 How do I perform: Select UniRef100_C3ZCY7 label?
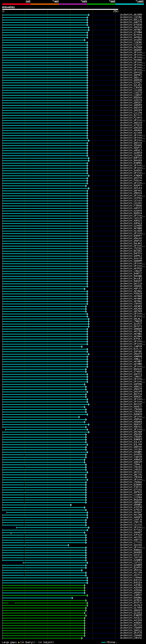click(131, 45)
